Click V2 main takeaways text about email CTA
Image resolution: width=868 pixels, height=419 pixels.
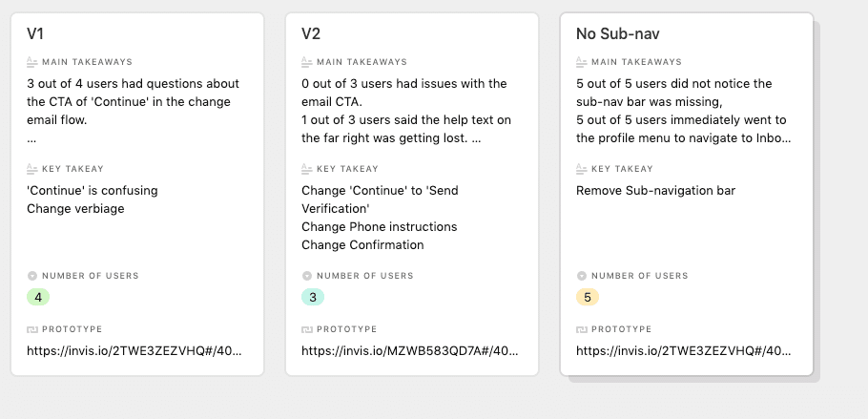(x=404, y=93)
